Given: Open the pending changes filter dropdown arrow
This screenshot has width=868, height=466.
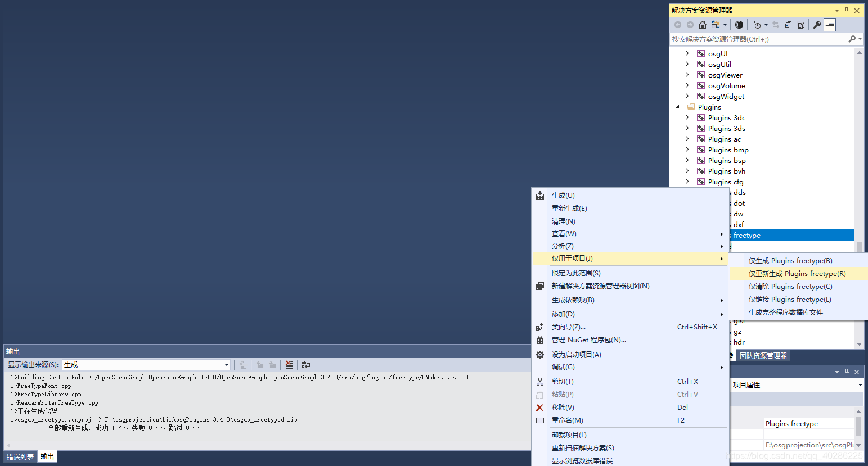Looking at the screenshot, I should pyautogui.click(x=766, y=25).
